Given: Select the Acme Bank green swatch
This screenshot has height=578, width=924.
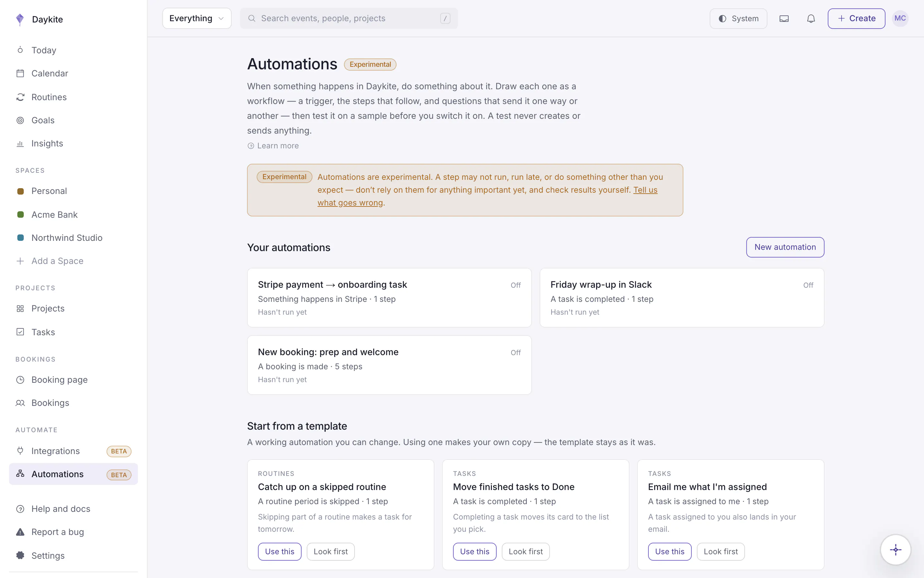Looking at the screenshot, I should pyautogui.click(x=21, y=215).
